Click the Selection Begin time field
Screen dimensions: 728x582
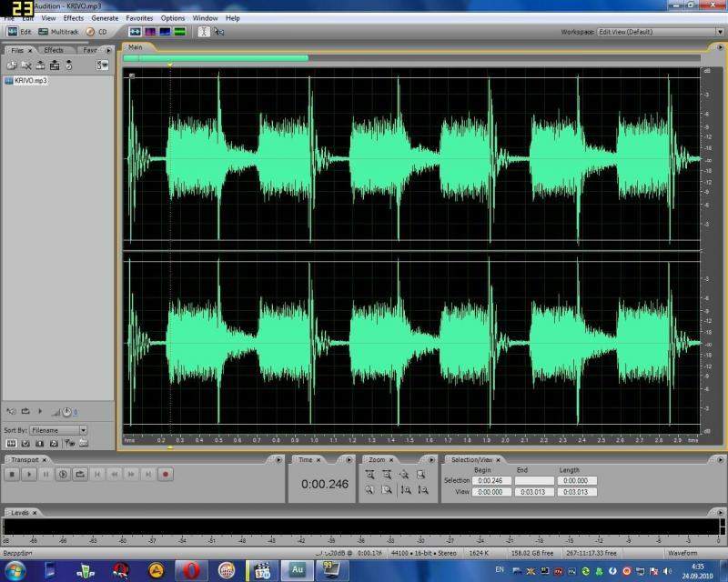click(491, 480)
